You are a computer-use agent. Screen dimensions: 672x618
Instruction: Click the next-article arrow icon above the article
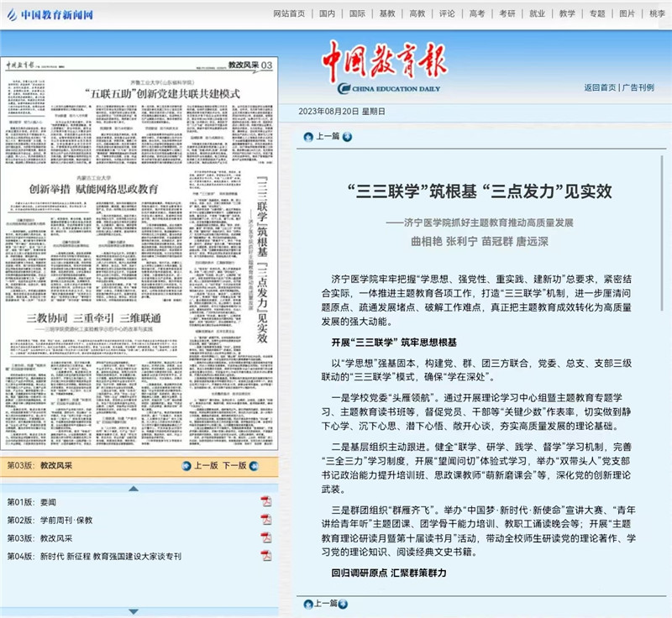click(x=347, y=137)
